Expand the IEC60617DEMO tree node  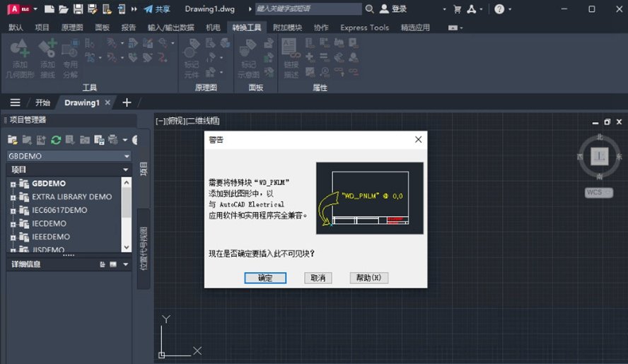click(13, 211)
